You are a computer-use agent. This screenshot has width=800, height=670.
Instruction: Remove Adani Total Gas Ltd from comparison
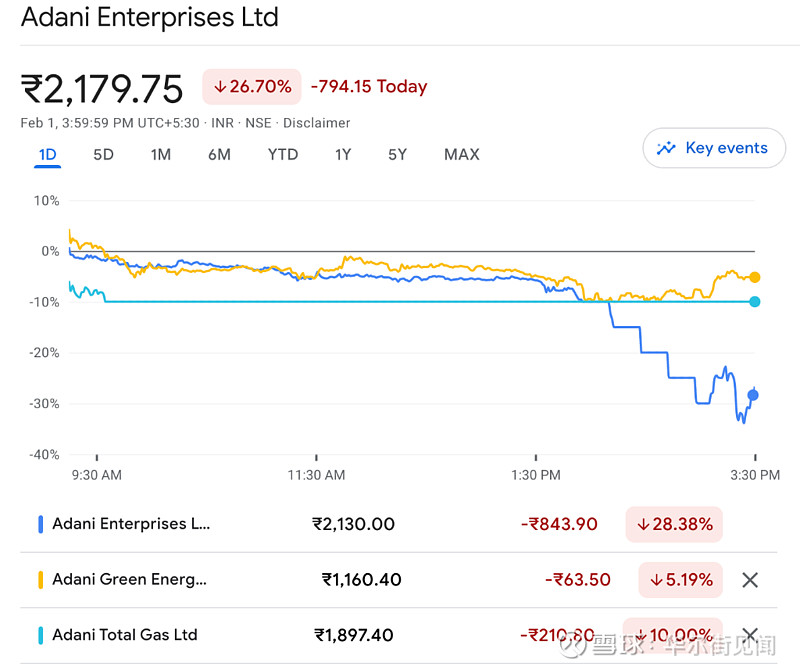(x=750, y=635)
